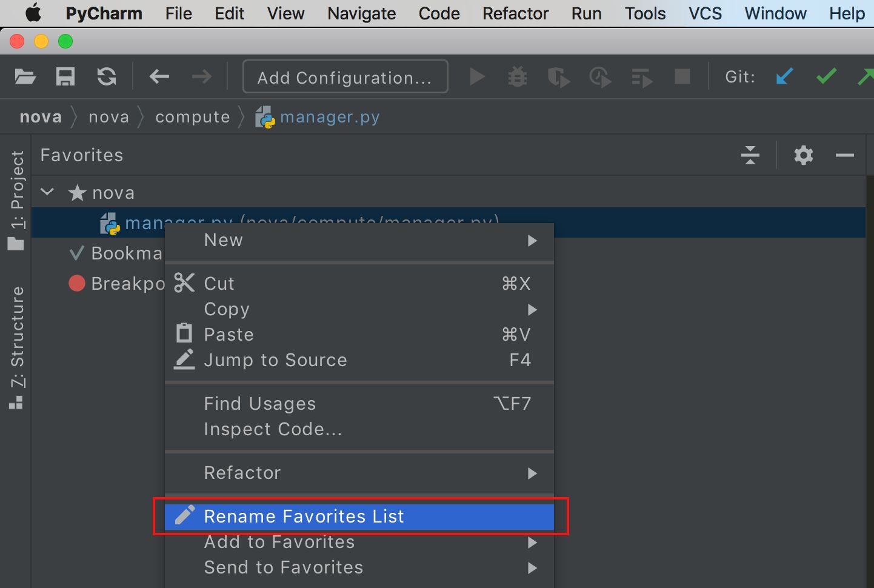The width and height of the screenshot is (874, 588).
Task: Hide the Favorites panel with minus icon
Action: coord(844,155)
